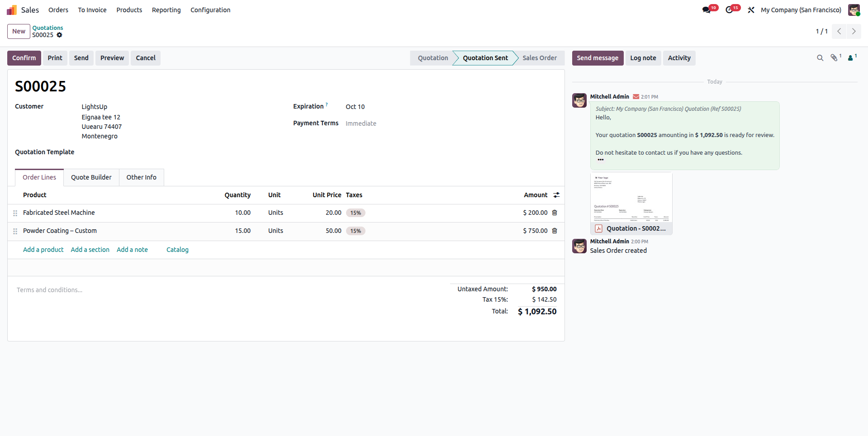
Task: Delete the Powder Coating – Custom line
Action: (555, 231)
